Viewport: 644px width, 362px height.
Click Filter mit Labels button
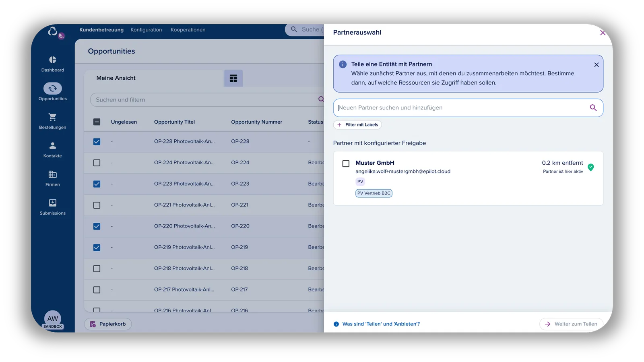(357, 125)
